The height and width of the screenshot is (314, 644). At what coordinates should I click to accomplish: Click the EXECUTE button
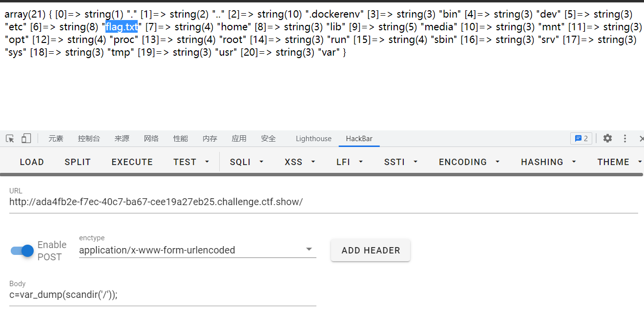(132, 162)
